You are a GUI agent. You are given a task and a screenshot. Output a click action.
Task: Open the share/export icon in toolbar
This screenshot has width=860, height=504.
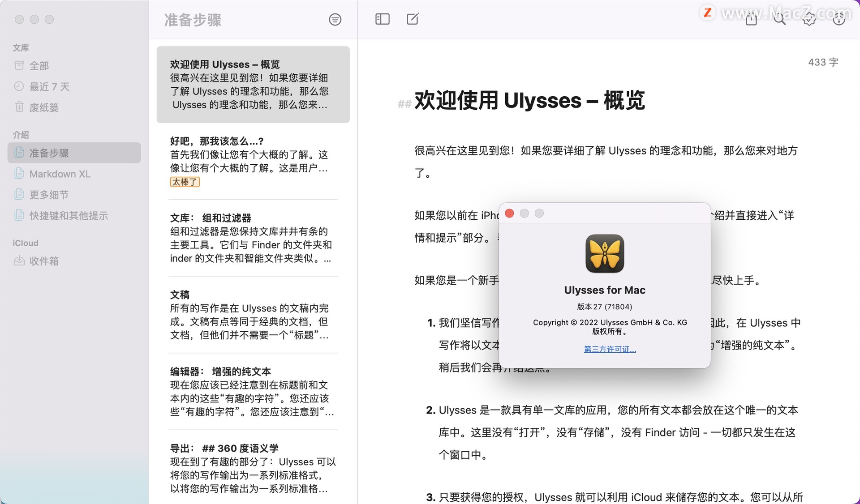pyautogui.click(x=751, y=19)
